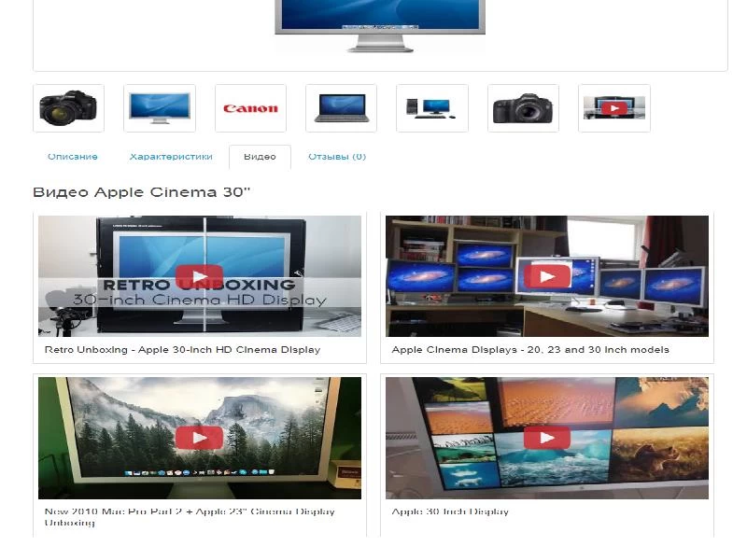Play the Retro Unboxing video
Screen dimensions: 747x560
(200, 276)
